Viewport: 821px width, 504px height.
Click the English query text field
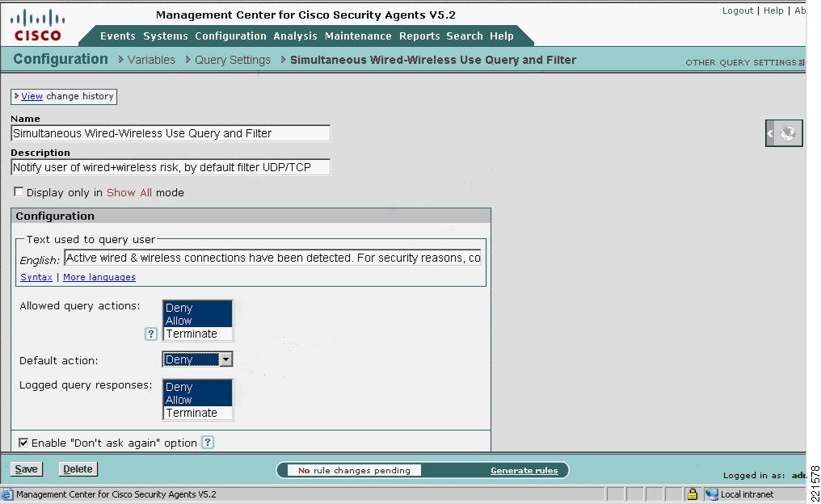[272, 258]
